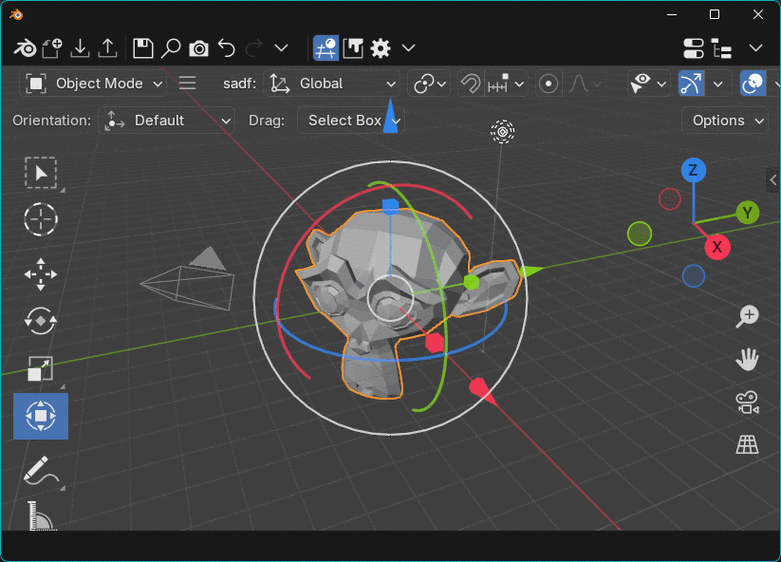
Task: Select the Cursor tool
Action: [41, 219]
